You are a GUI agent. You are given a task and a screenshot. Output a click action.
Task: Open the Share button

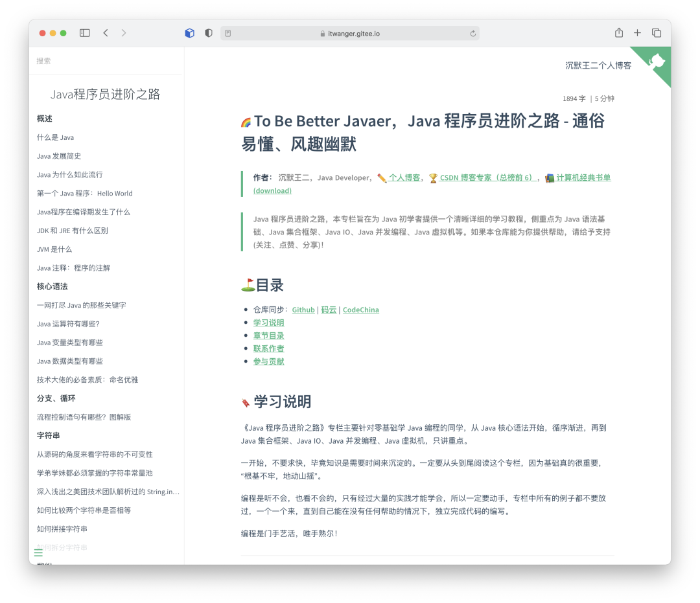[619, 32]
